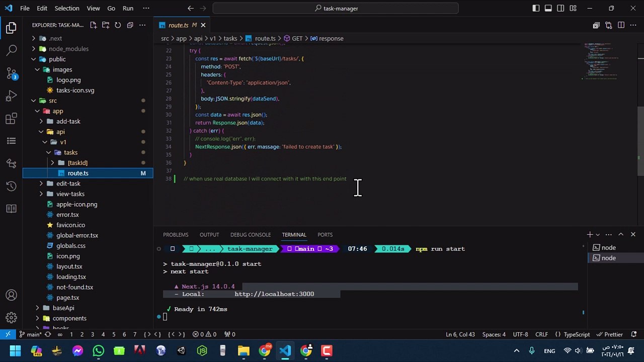
Task: Switch to the Debug Console tab
Action: [251, 235]
